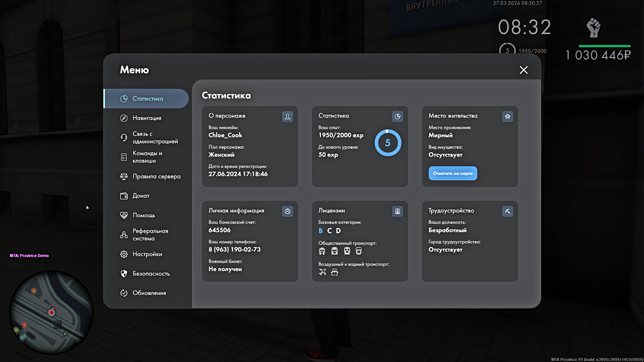Viewport: 644px width, 362px height.
Task: Click the house icon in Место жительства card
Action: click(x=507, y=116)
